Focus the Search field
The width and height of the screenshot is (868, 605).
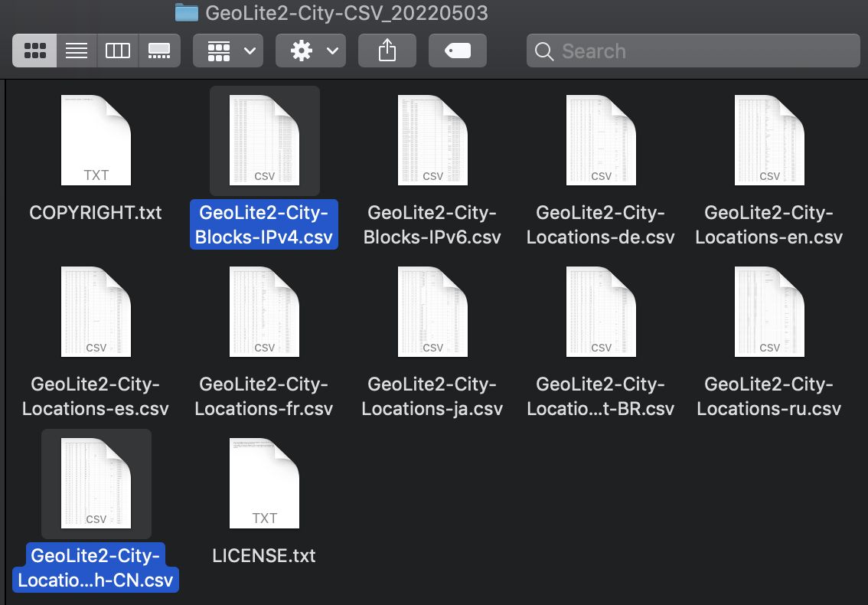pyautogui.click(x=693, y=51)
